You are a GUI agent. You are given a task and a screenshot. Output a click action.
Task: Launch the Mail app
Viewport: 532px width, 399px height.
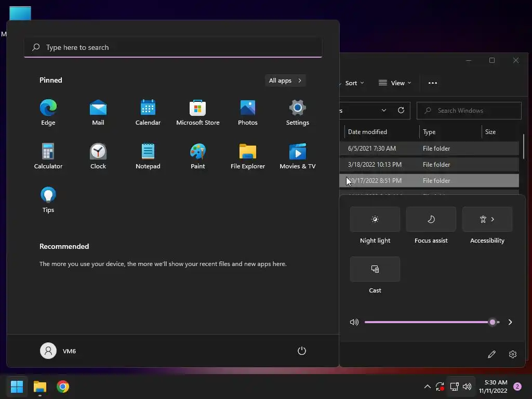tap(98, 113)
